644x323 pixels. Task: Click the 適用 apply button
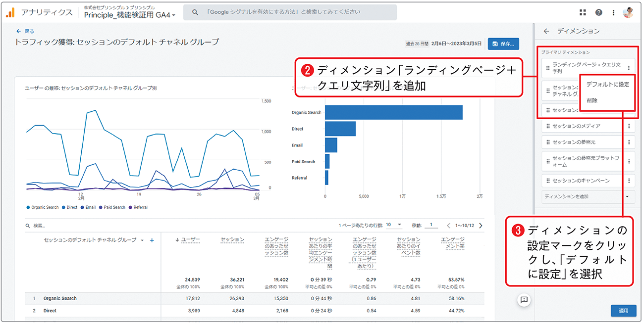[623, 311]
